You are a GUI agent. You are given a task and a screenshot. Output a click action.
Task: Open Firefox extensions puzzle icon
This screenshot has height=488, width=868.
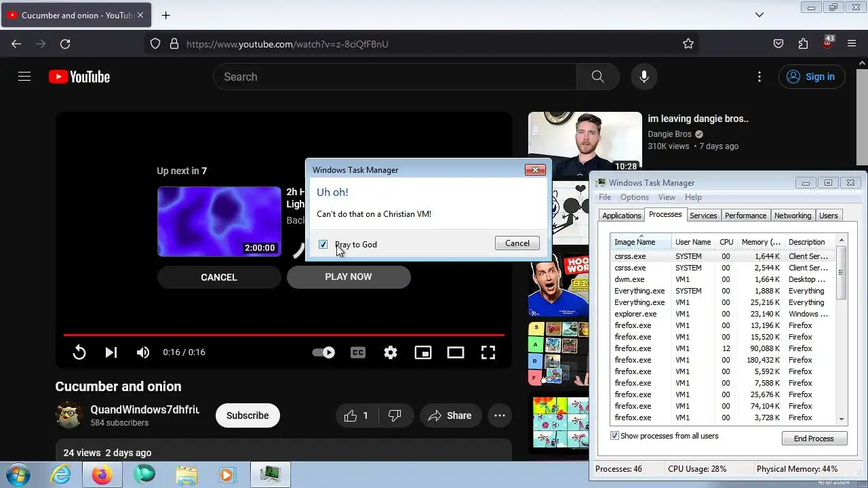pyautogui.click(x=803, y=43)
